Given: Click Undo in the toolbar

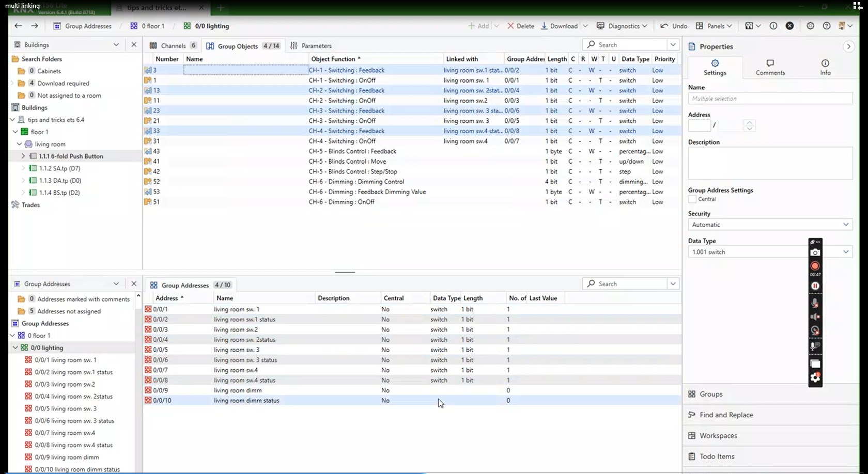Looking at the screenshot, I should coord(674,26).
